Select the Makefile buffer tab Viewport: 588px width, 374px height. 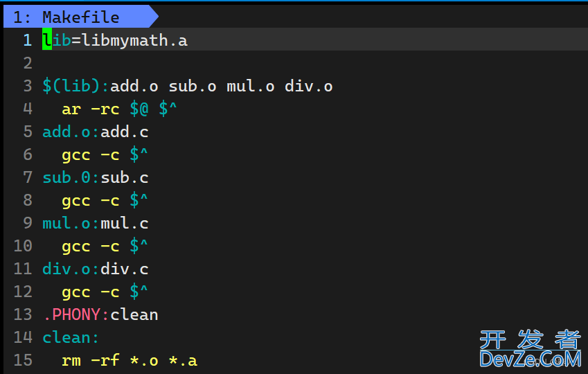coord(75,17)
